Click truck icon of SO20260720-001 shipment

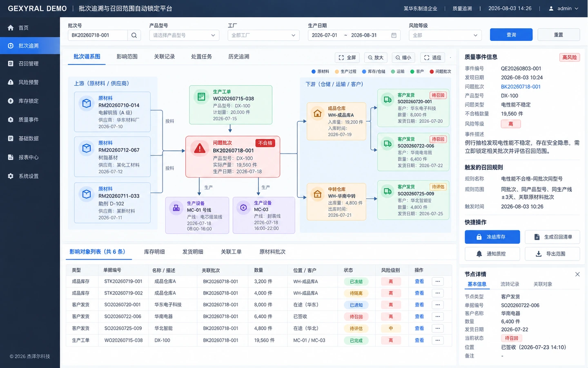click(x=388, y=99)
